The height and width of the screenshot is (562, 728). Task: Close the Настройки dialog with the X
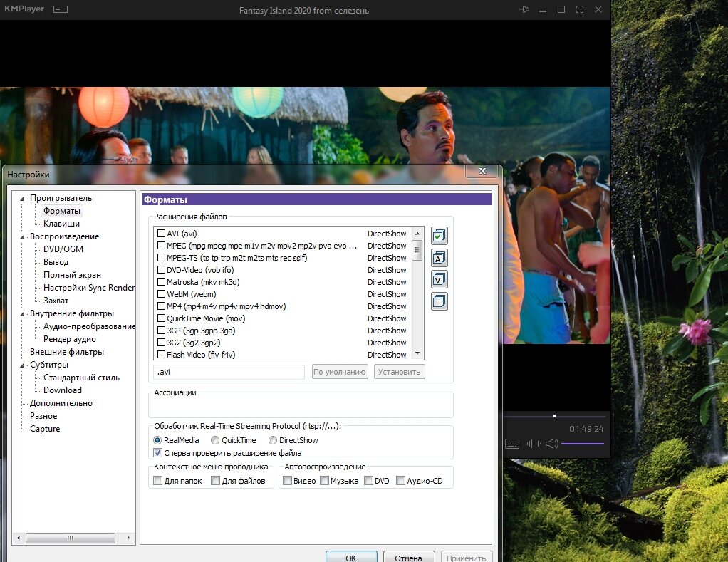point(482,171)
